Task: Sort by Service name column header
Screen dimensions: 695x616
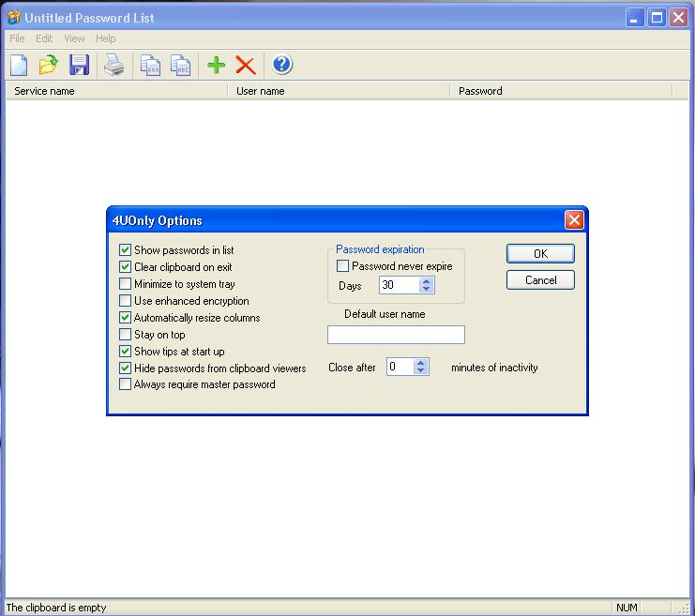Action: (x=116, y=91)
